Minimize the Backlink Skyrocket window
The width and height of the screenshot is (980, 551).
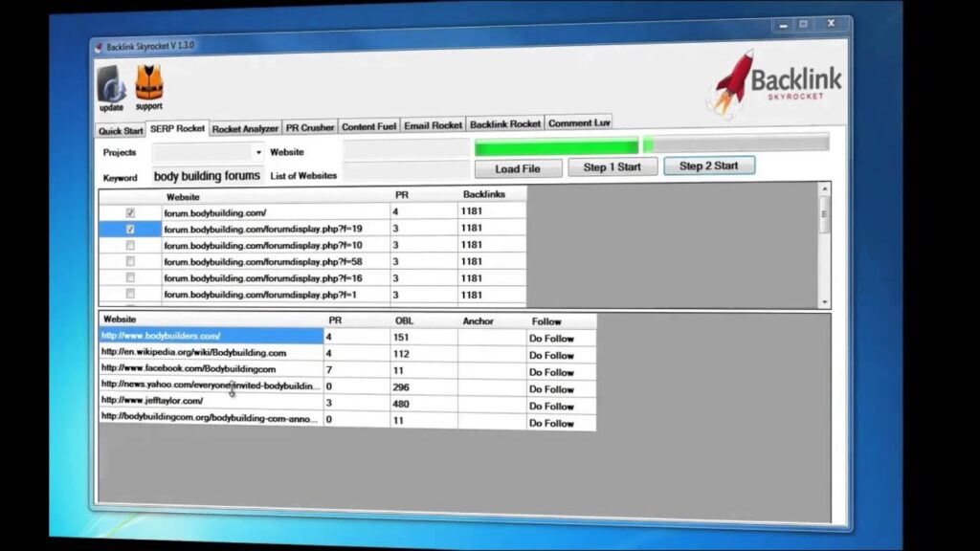[783, 26]
